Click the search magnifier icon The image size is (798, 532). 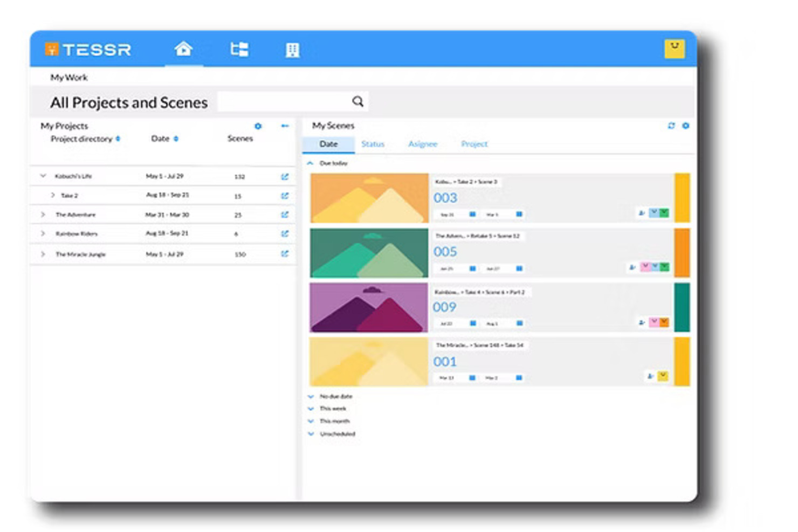tap(357, 101)
